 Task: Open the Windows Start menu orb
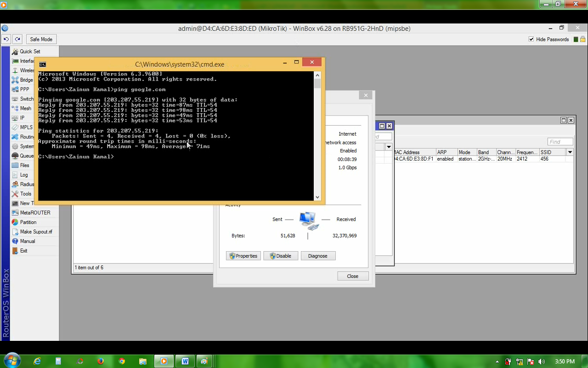click(x=11, y=361)
